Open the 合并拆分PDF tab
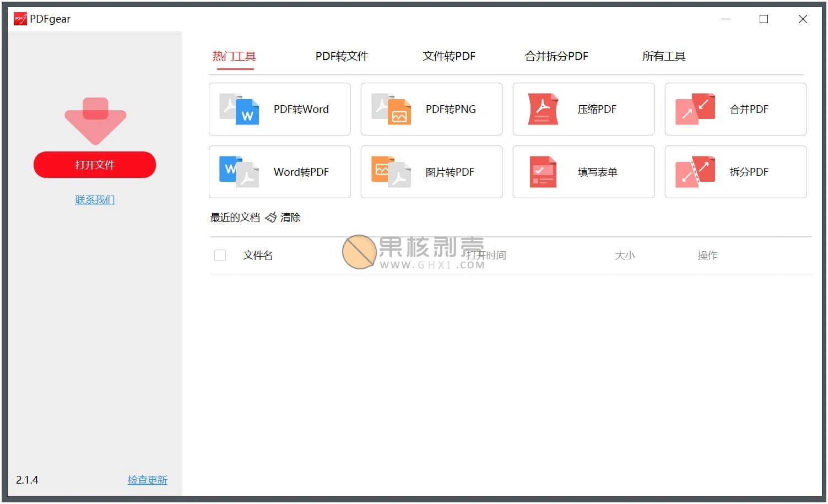828x504 pixels. pos(556,56)
